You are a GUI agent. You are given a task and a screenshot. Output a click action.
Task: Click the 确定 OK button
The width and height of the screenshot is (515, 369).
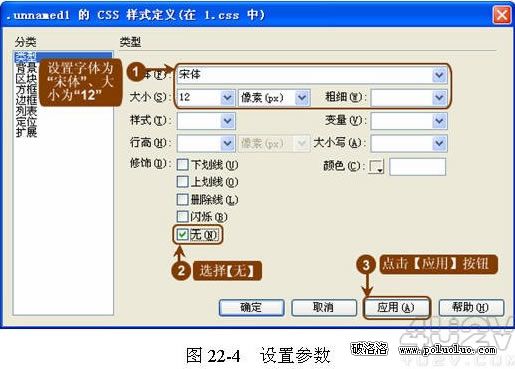[252, 307]
